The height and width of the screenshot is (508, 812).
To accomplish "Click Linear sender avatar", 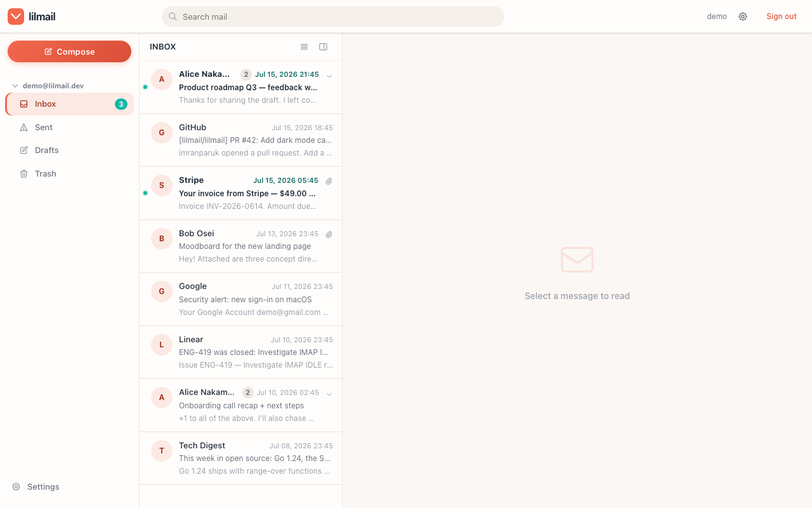I will tap(162, 345).
